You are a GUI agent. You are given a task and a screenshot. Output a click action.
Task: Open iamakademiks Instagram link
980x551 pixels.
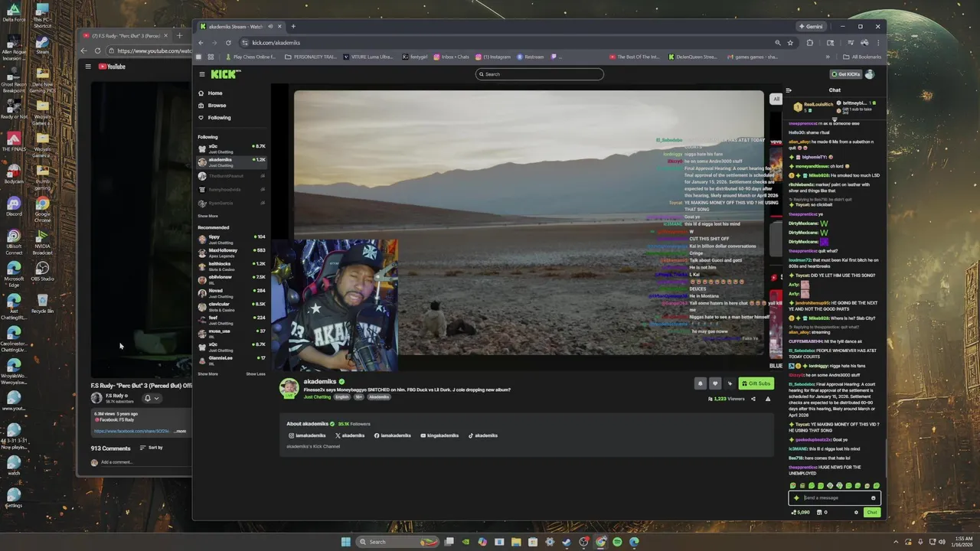307,435
